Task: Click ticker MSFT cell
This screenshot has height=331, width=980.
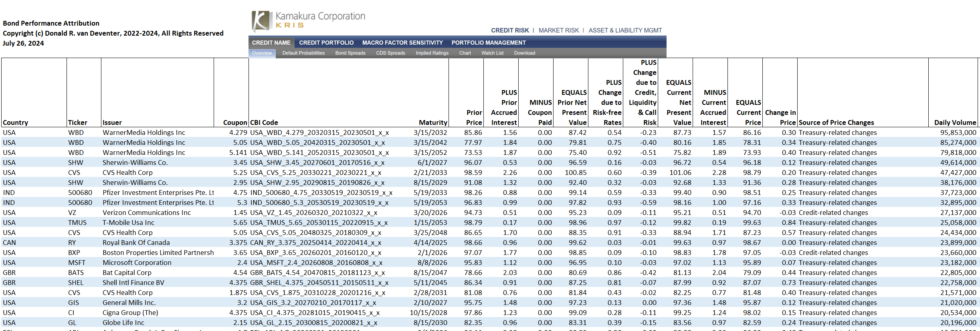Action: tap(77, 263)
